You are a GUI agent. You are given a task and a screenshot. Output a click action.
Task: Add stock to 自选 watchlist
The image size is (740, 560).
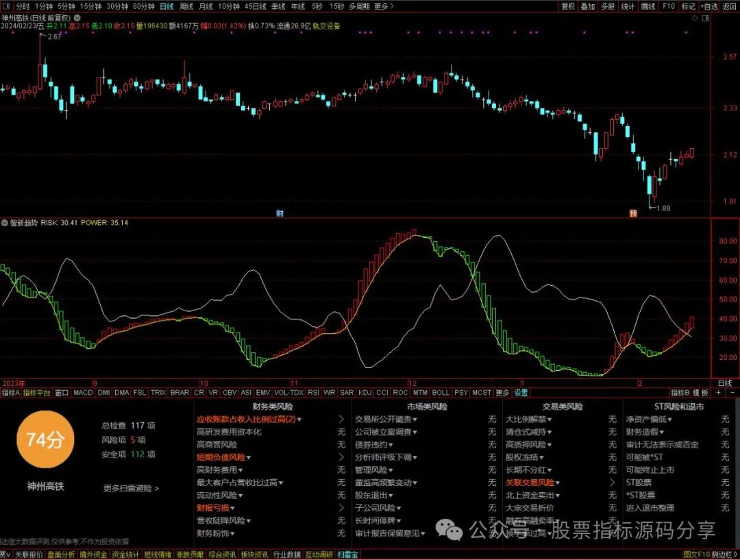click(709, 6)
